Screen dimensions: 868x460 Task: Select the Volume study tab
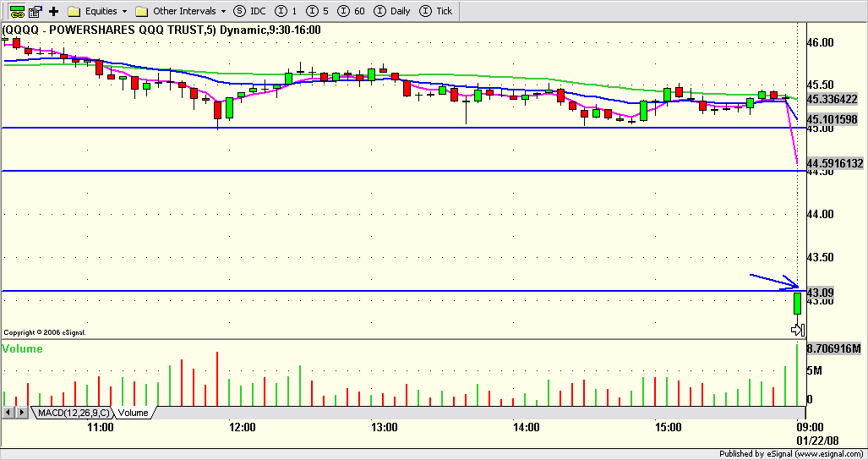133,413
